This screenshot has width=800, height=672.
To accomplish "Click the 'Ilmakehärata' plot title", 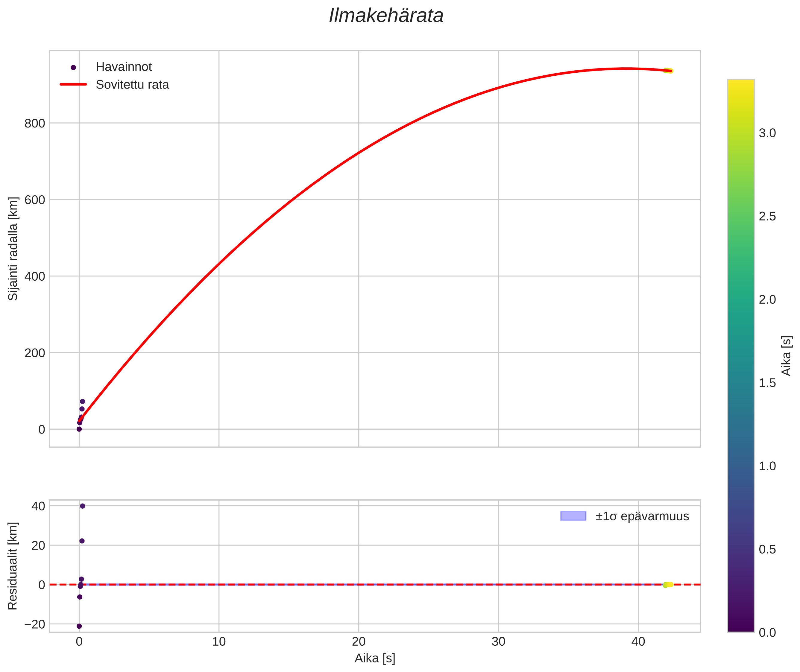I will point(386,16).
